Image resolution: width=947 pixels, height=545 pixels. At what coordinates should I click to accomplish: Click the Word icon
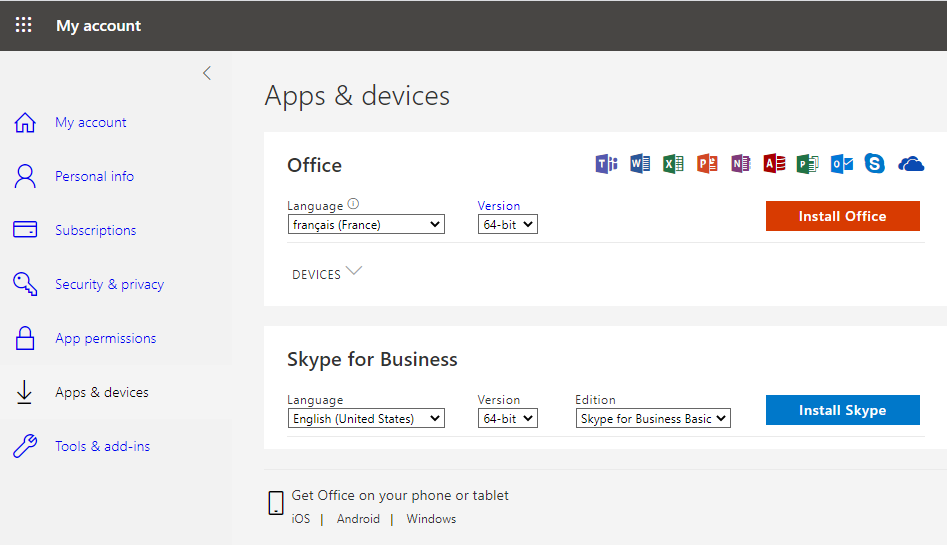tap(640, 164)
